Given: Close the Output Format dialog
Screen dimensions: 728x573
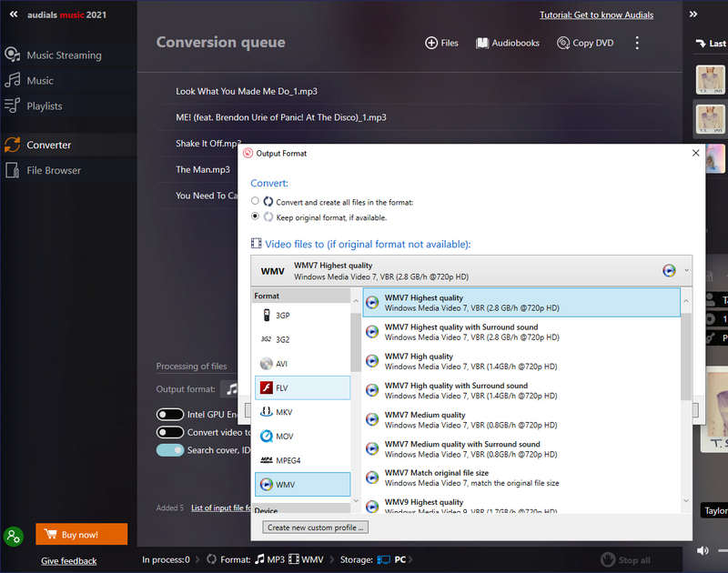Looking at the screenshot, I should (695, 153).
